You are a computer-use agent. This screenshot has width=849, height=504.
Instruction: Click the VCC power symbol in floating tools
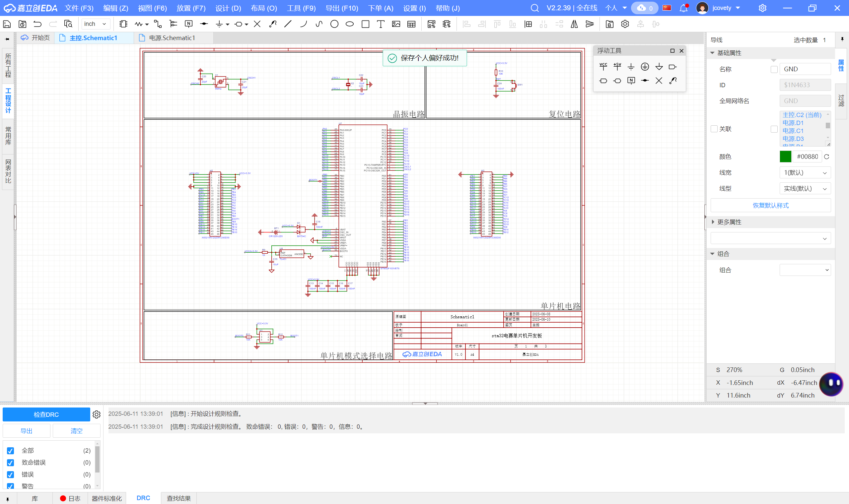click(x=603, y=67)
